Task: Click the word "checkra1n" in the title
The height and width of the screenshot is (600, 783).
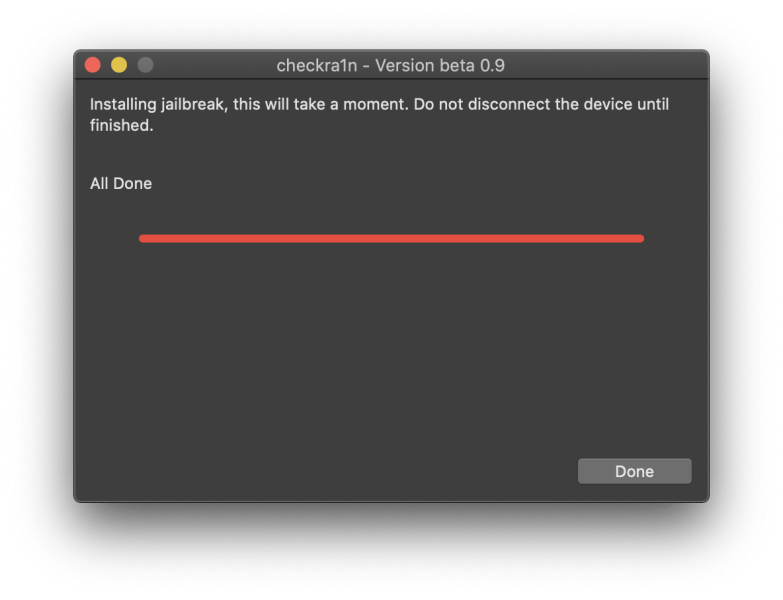Action: (x=317, y=66)
